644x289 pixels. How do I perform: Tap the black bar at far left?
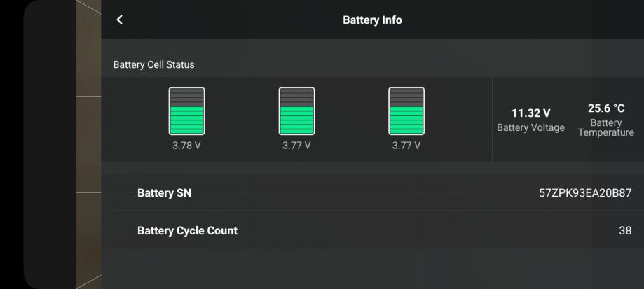click(11, 140)
